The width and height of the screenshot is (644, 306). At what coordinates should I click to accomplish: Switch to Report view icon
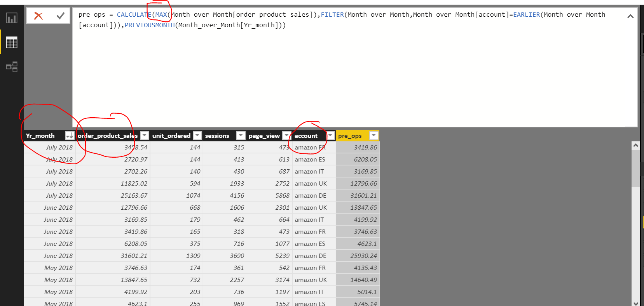12,18
